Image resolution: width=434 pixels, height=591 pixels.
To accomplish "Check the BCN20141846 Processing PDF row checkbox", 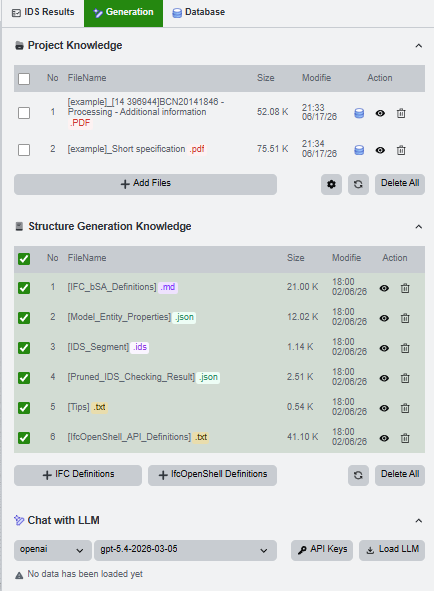I will (x=24, y=113).
